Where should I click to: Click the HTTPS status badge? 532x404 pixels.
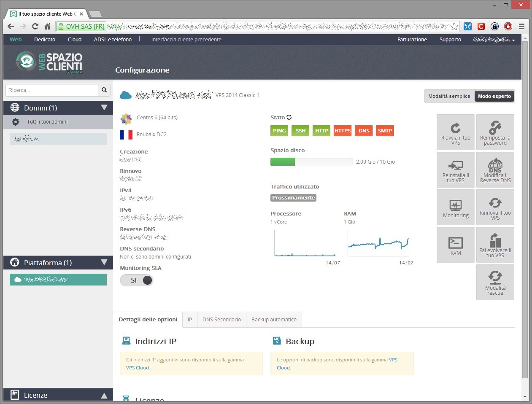click(x=343, y=131)
